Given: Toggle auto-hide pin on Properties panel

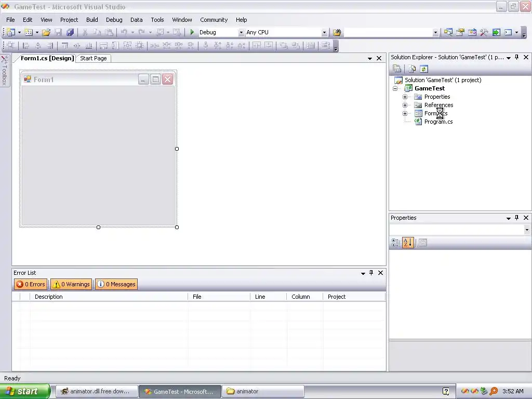Looking at the screenshot, I should point(517,218).
